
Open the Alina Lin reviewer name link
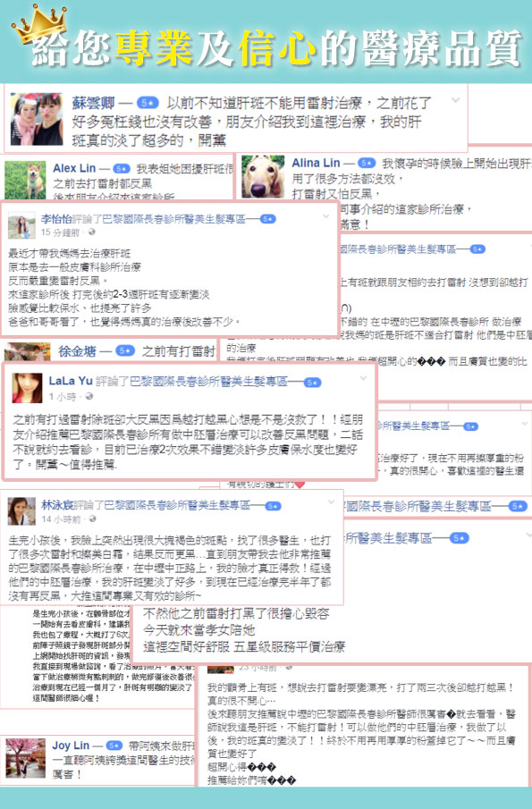pyautogui.click(x=316, y=163)
